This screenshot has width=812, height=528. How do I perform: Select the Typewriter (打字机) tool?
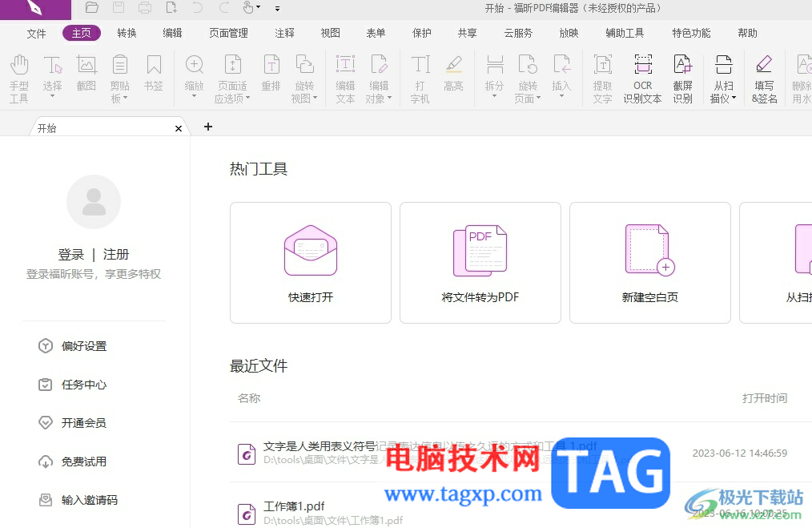420,79
